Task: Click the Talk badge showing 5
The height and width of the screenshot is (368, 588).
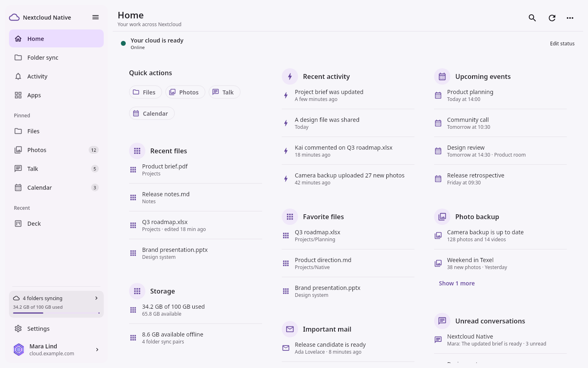Action: (95, 169)
